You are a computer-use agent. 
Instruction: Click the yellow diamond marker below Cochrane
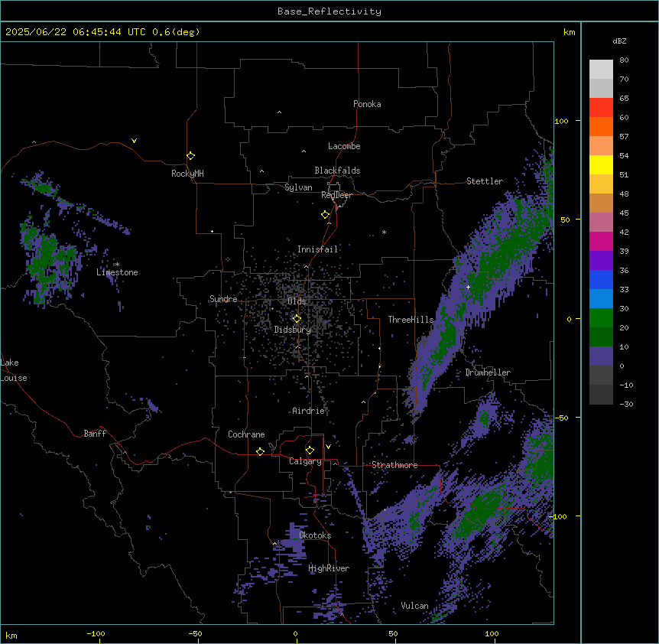[x=260, y=451]
